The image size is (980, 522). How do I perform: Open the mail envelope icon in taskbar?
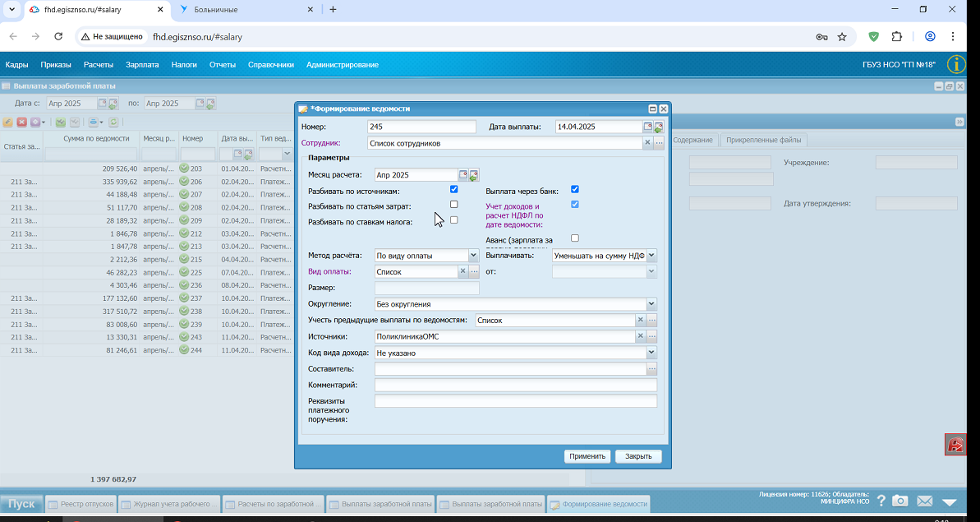point(924,501)
